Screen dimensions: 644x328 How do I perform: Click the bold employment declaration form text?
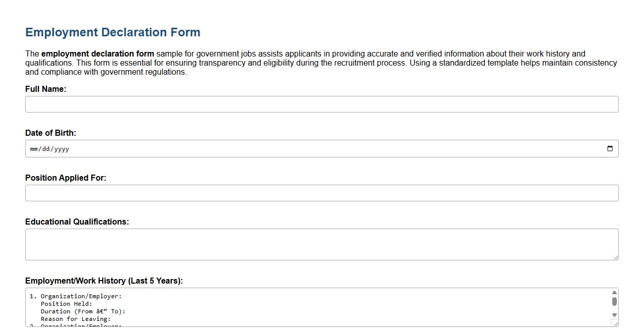pyautogui.click(x=98, y=53)
